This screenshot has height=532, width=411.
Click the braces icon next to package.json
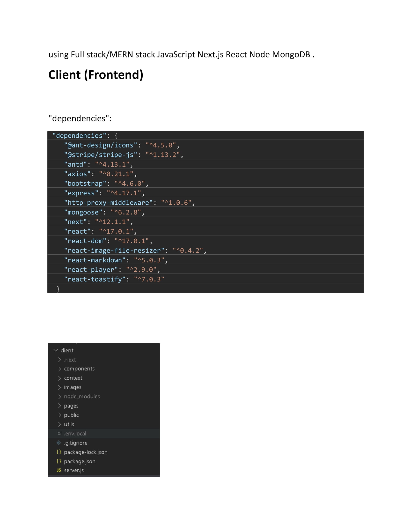click(x=59, y=461)
